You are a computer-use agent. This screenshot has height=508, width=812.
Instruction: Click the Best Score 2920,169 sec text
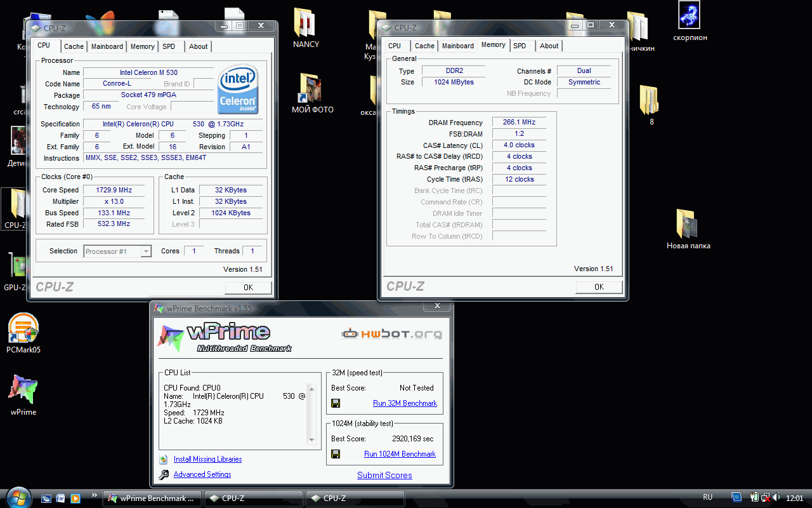click(x=412, y=439)
